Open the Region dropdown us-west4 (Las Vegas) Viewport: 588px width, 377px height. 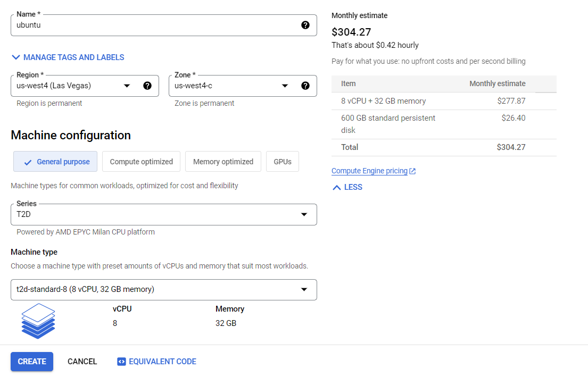point(74,86)
